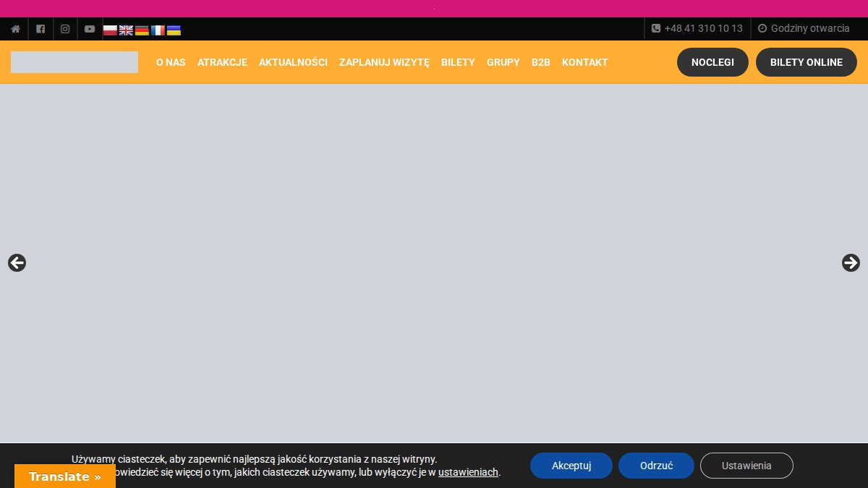Open the AKTUALNOŚCI menu item
Viewport: 868px width, 488px height.
[x=293, y=62]
